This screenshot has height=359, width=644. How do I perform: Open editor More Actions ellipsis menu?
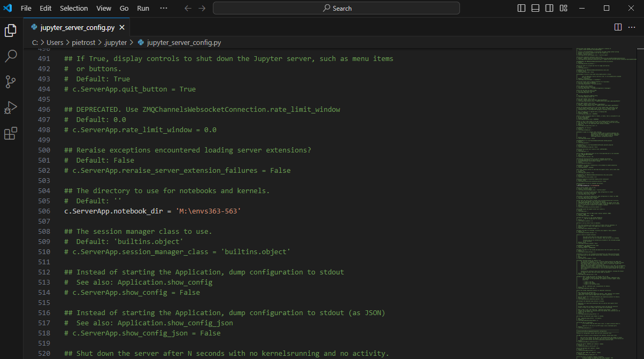tap(632, 27)
